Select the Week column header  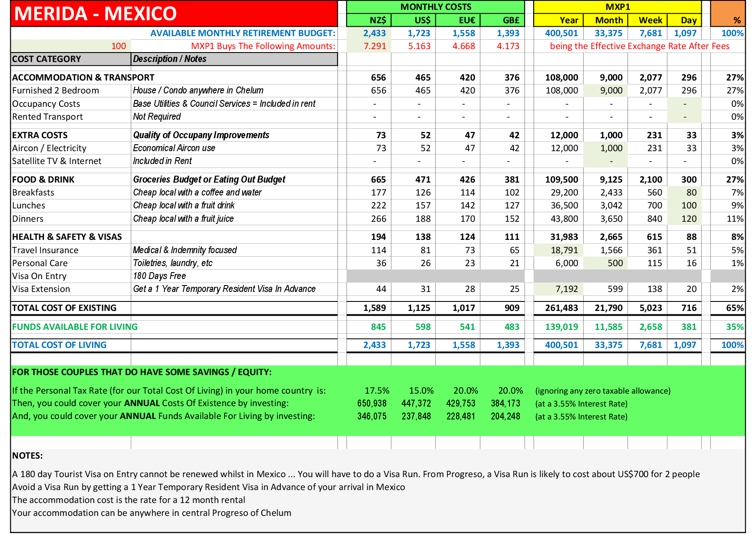(x=647, y=20)
